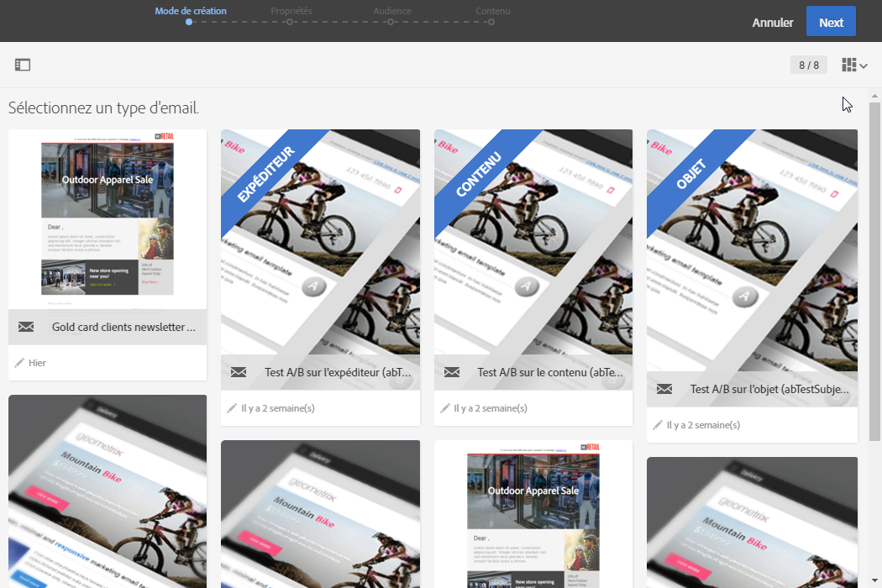This screenshot has height=588, width=882.
Task: Click pencil icon under Test A/B sur le contenu
Action: [445, 408]
